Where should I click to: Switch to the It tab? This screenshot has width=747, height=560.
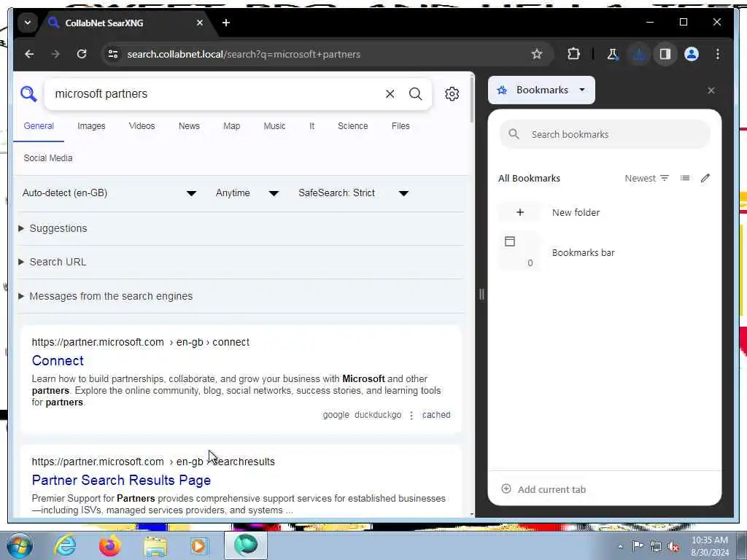coord(312,126)
